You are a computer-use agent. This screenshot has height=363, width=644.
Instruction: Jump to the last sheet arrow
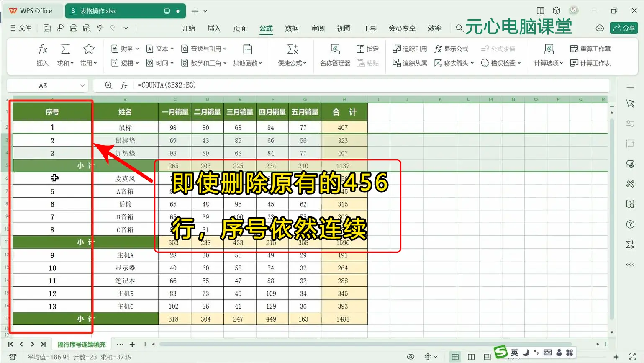coord(43,344)
